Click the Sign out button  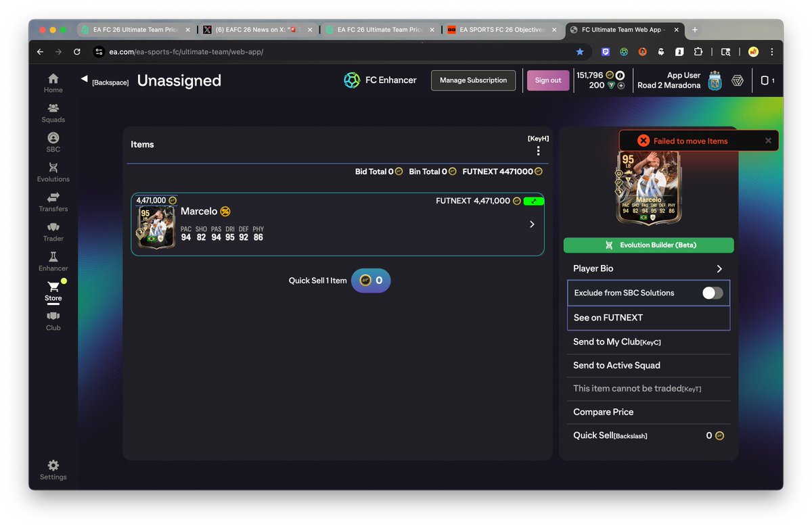click(x=548, y=80)
